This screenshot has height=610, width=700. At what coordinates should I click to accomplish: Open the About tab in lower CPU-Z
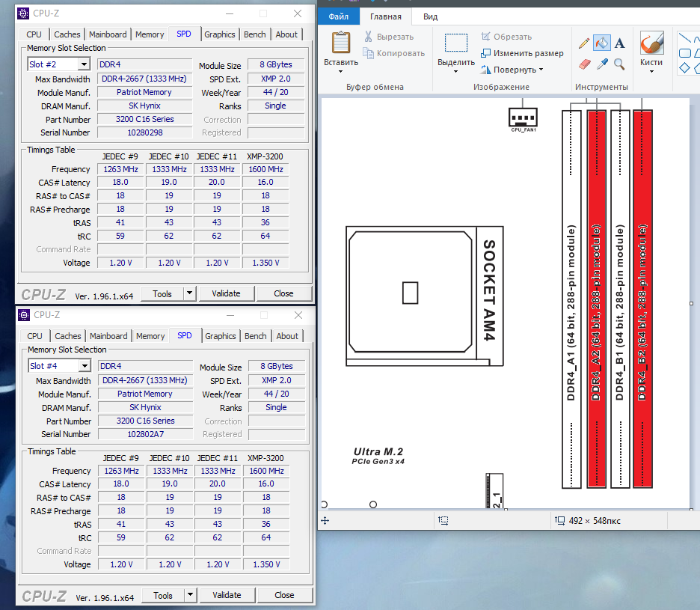coord(287,336)
